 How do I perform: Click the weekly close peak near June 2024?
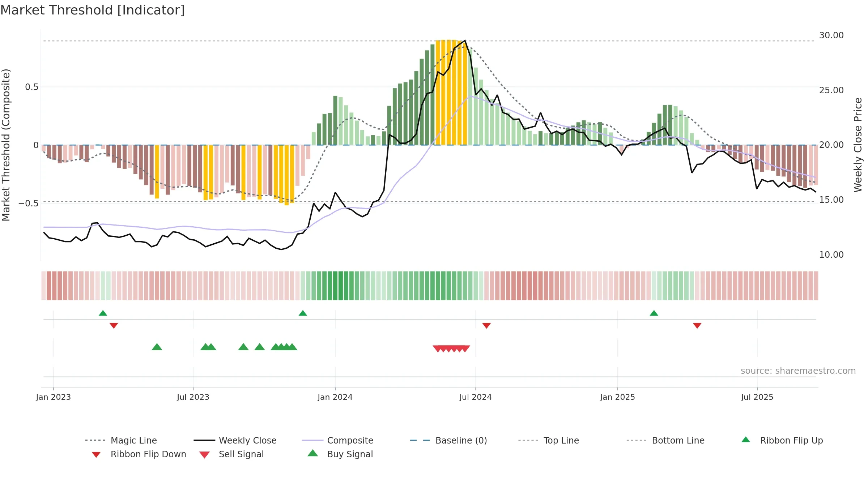coord(465,40)
